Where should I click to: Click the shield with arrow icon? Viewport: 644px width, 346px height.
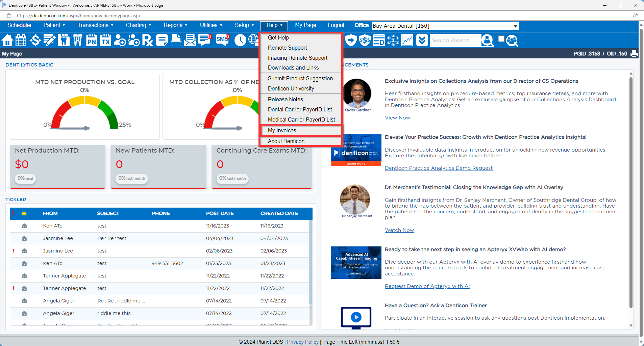[351, 41]
